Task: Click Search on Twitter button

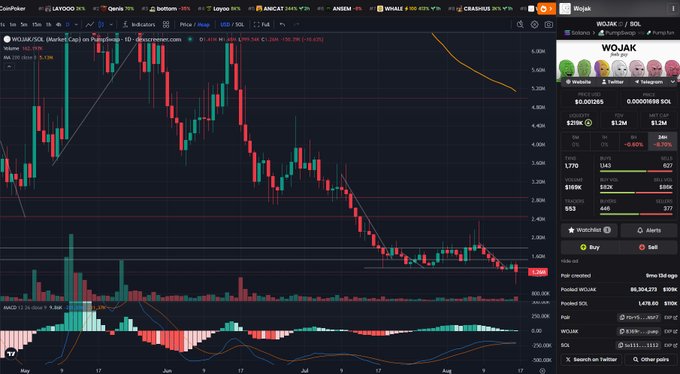Action: [x=592, y=360]
